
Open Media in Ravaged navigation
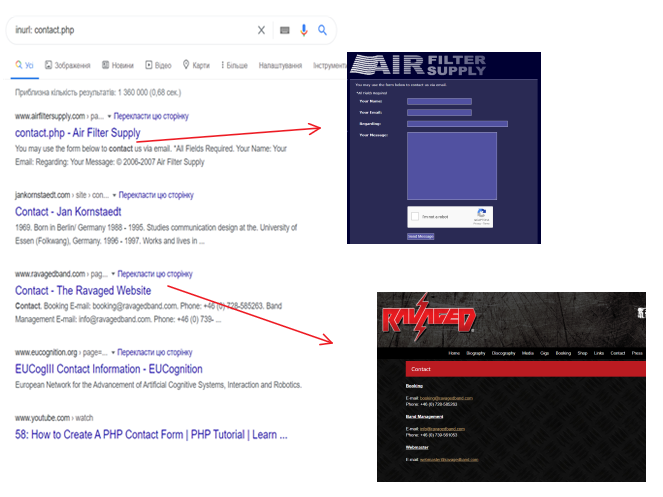pyautogui.click(x=527, y=353)
